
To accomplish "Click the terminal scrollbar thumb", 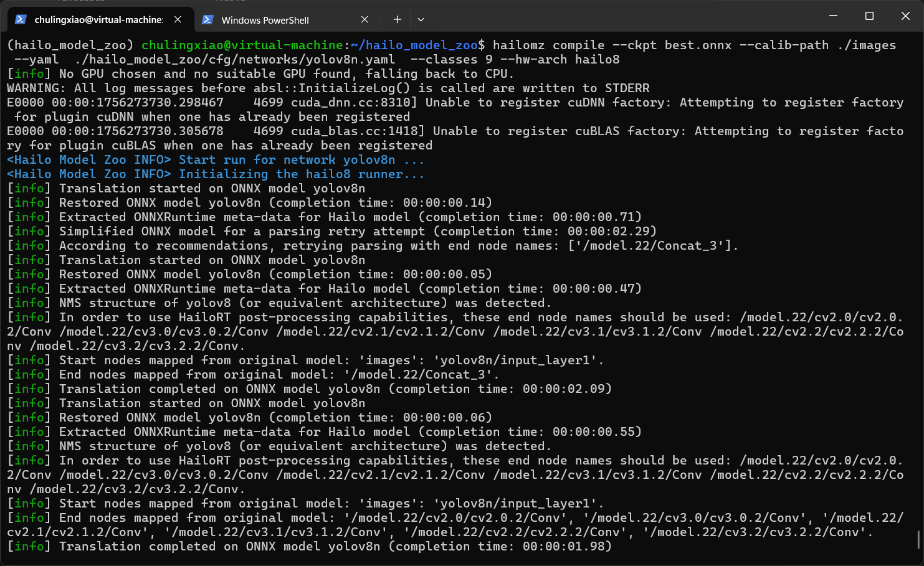I will [920, 540].
